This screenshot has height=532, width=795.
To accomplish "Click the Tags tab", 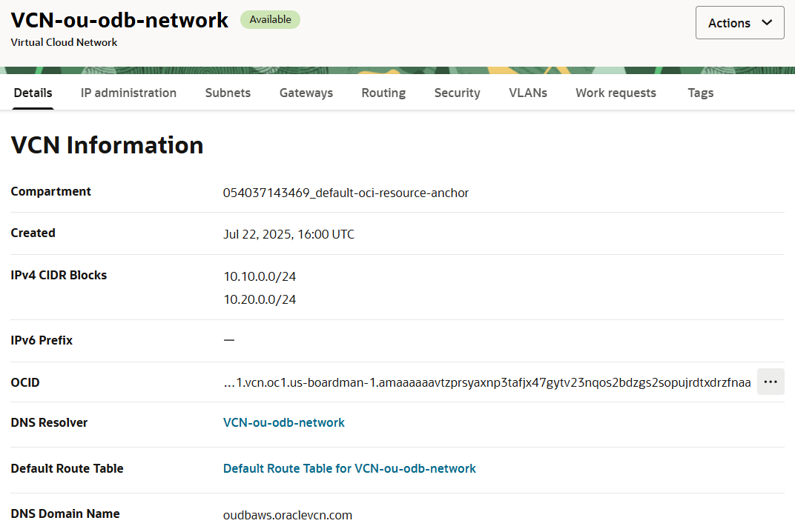I will coord(700,93).
